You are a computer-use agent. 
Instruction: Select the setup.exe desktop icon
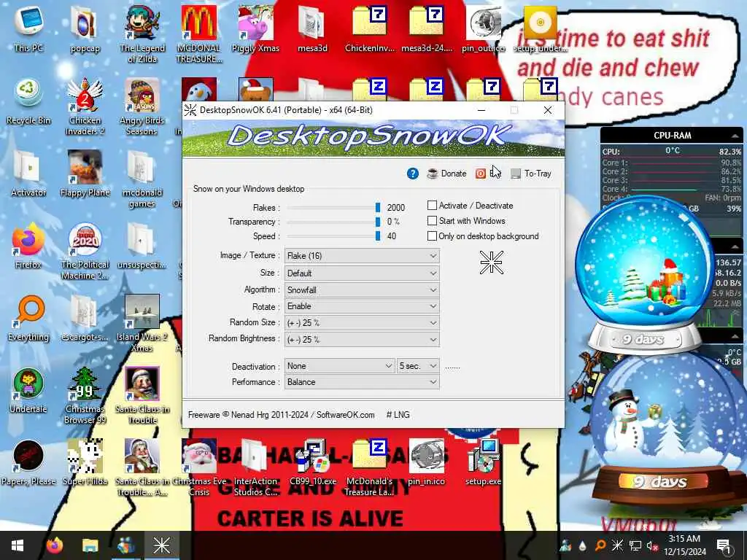coord(483,462)
